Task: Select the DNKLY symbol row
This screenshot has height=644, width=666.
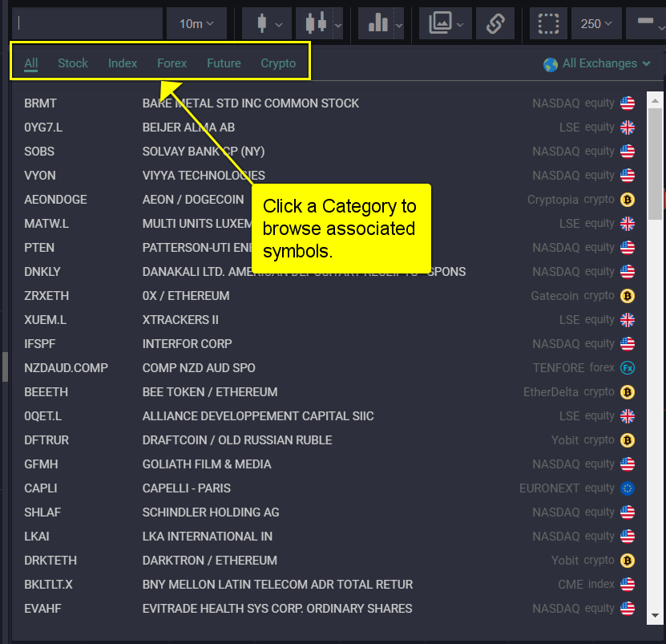Action: (x=329, y=272)
